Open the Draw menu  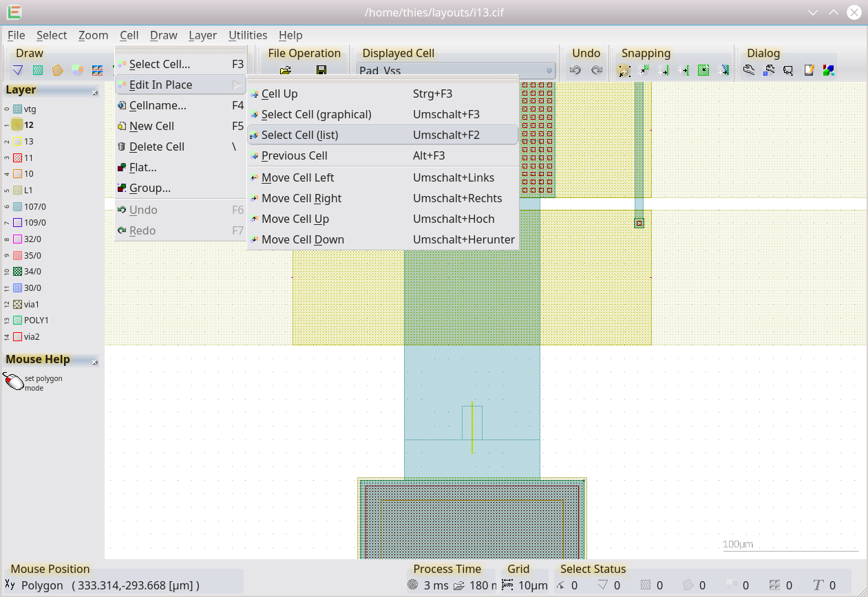pos(164,35)
